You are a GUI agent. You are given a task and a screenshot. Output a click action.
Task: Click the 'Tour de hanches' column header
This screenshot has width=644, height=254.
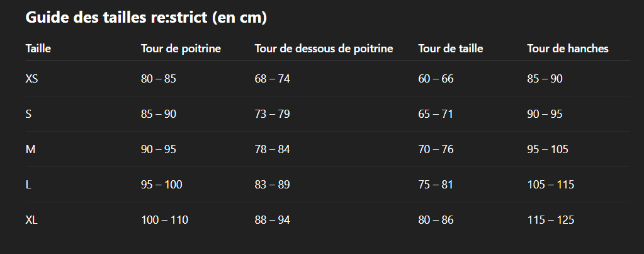coord(568,49)
